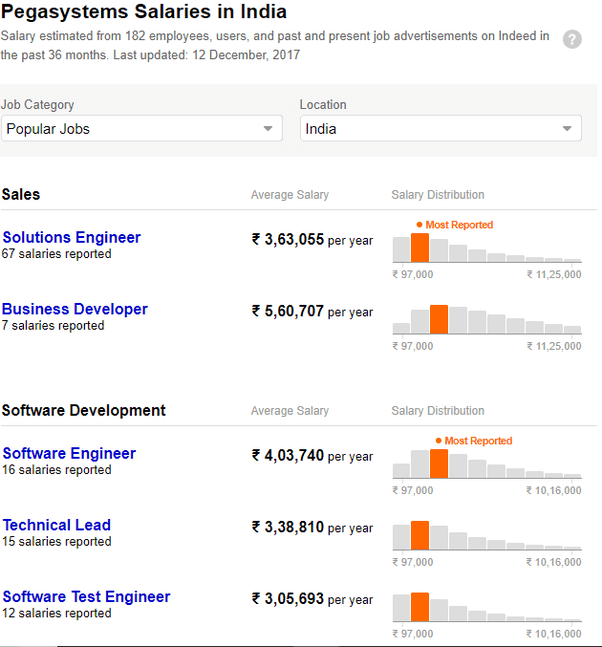The image size is (602, 647).
Task: Click the 7 salaries reported text
Action: tap(53, 326)
